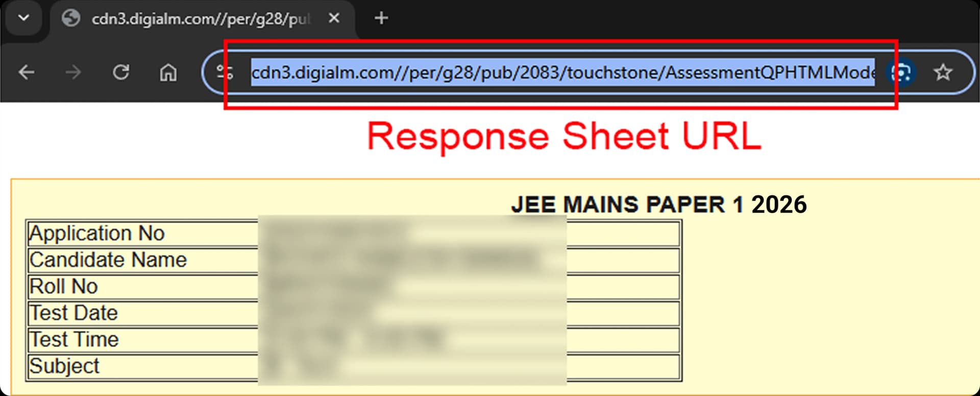Select the Subject row label
This screenshot has height=396, width=980.
[x=64, y=366]
